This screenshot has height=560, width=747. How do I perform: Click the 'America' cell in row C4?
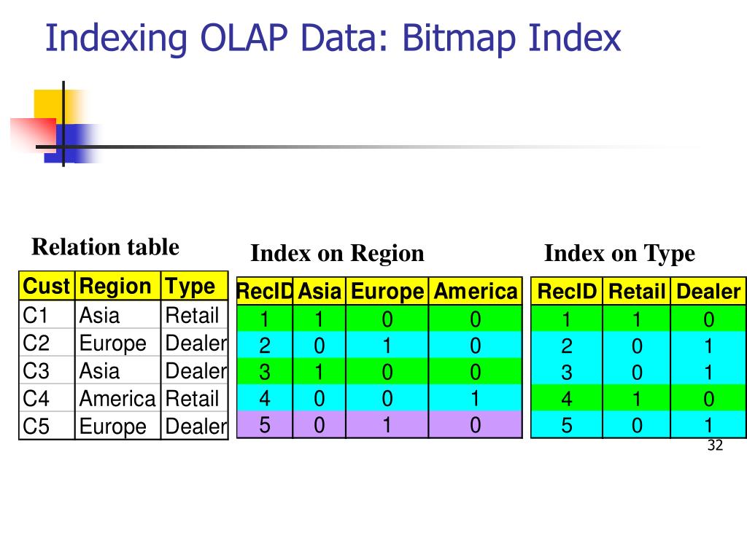[x=117, y=397]
